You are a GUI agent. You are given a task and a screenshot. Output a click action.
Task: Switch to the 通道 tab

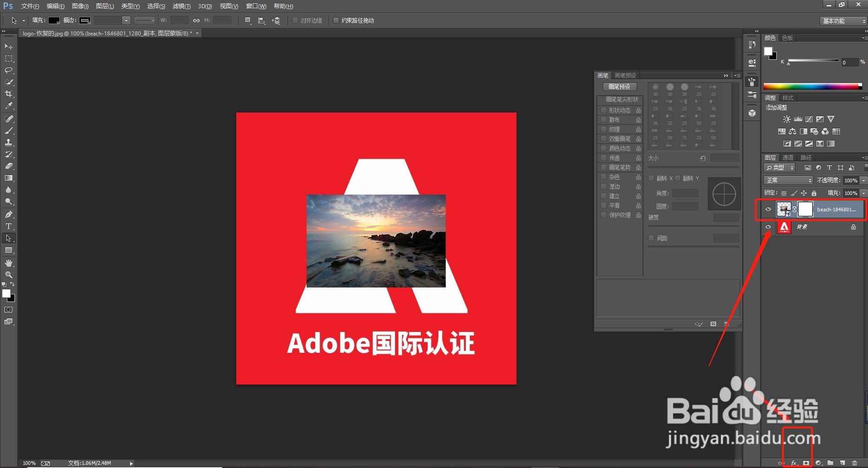(788, 158)
